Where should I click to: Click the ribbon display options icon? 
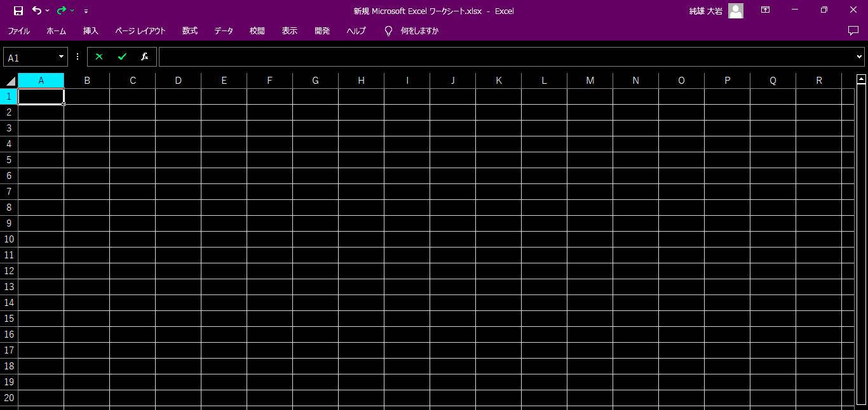[765, 10]
